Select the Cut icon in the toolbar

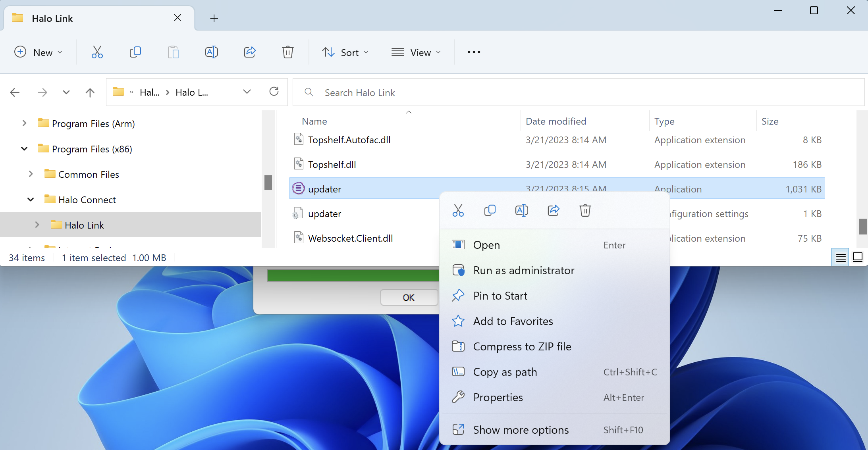[x=97, y=52]
